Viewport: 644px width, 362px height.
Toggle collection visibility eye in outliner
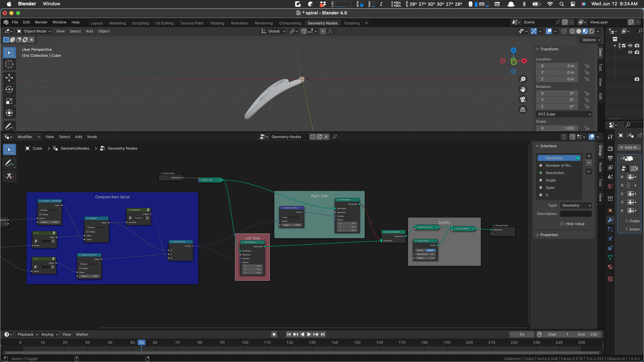click(630, 45)
